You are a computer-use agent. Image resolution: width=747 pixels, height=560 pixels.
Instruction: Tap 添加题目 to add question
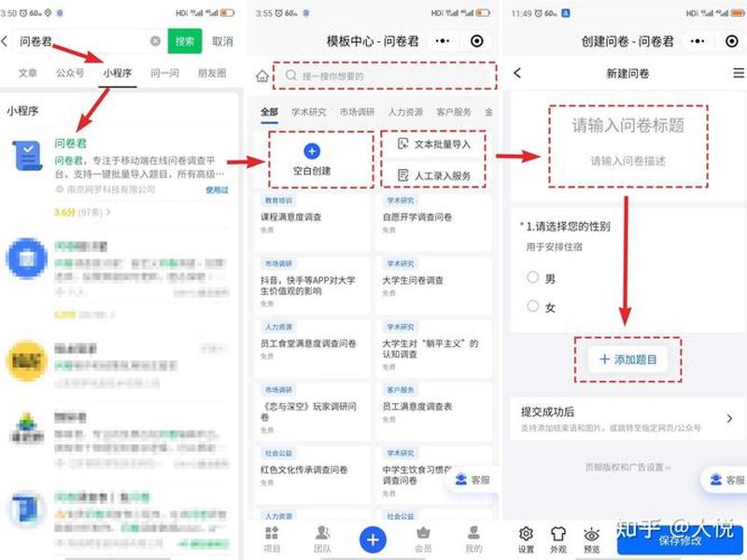tap(627, 359)
